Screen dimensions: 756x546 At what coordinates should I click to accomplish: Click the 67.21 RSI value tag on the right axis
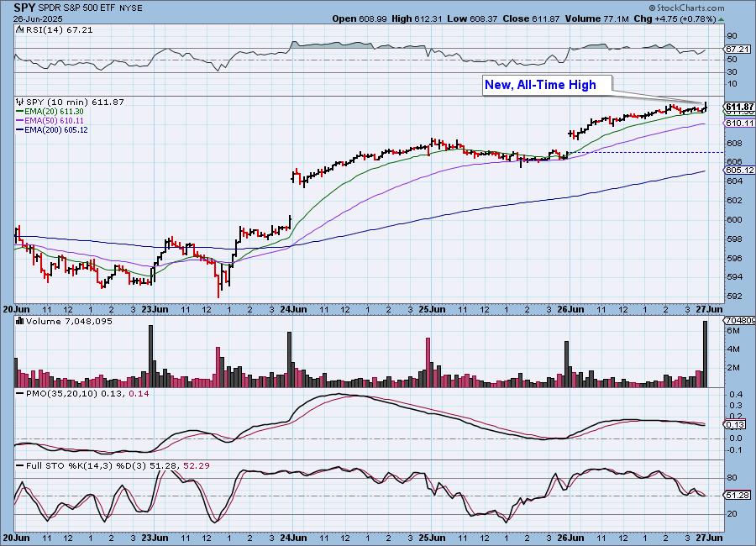738,50
